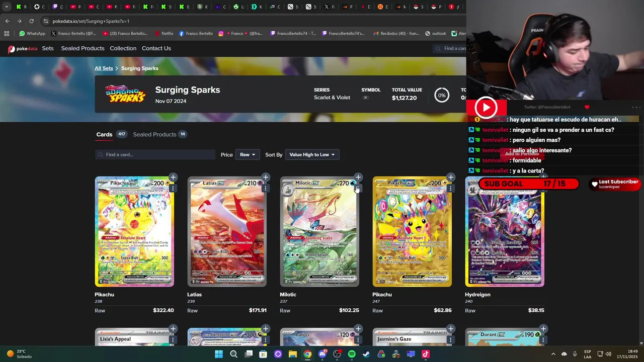
Task: View site information icon in address bar
Action: pyautogui.click(x=46, y=21)
